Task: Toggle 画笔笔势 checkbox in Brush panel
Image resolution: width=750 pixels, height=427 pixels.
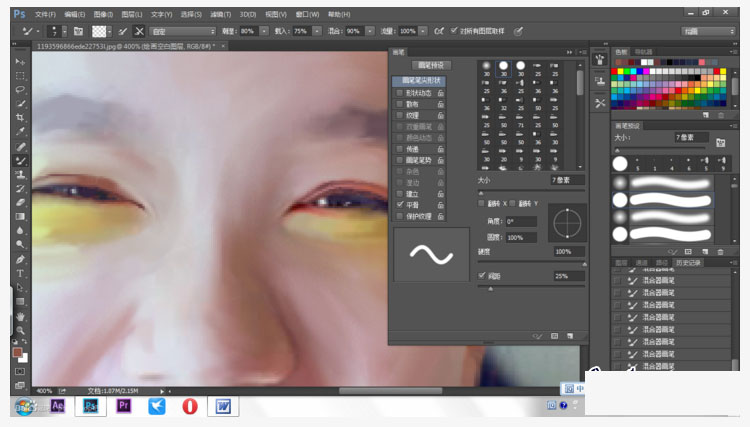Action: point(399,160)
